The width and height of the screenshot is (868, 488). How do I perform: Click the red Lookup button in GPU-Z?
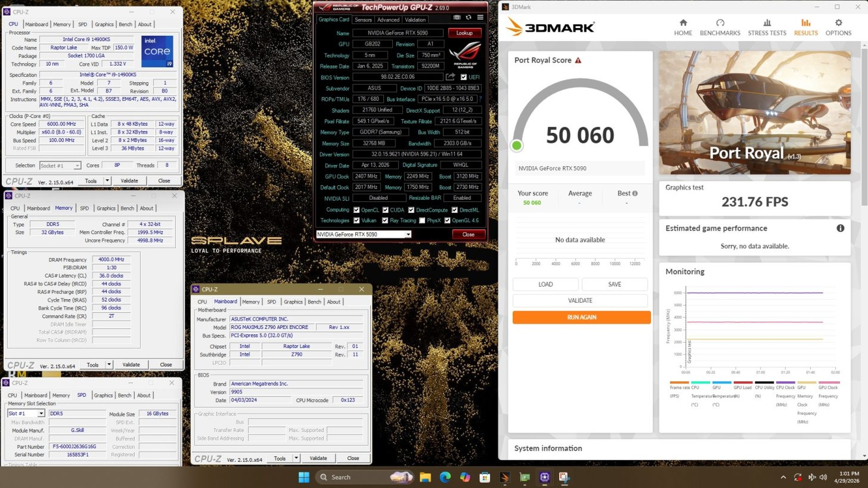click(x=464, y=33)
